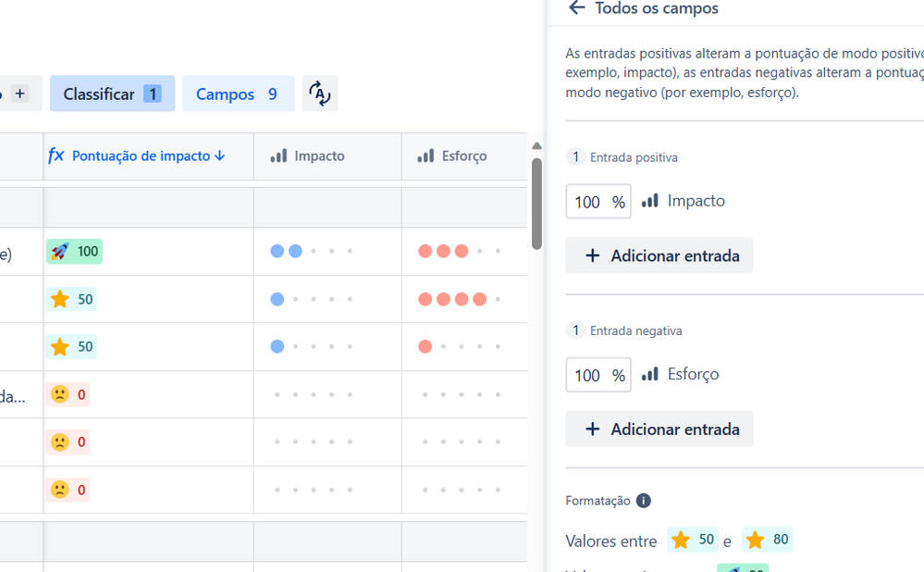Open the Campos panel
The height and width of the screenshot is (572, 924).
229,93
